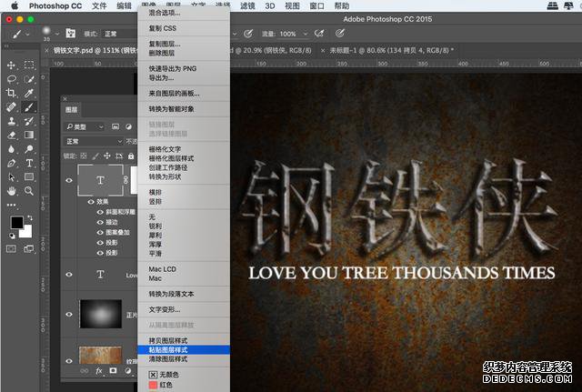Hide the 斜面和浮雕 effect

[x=100, y=212]
